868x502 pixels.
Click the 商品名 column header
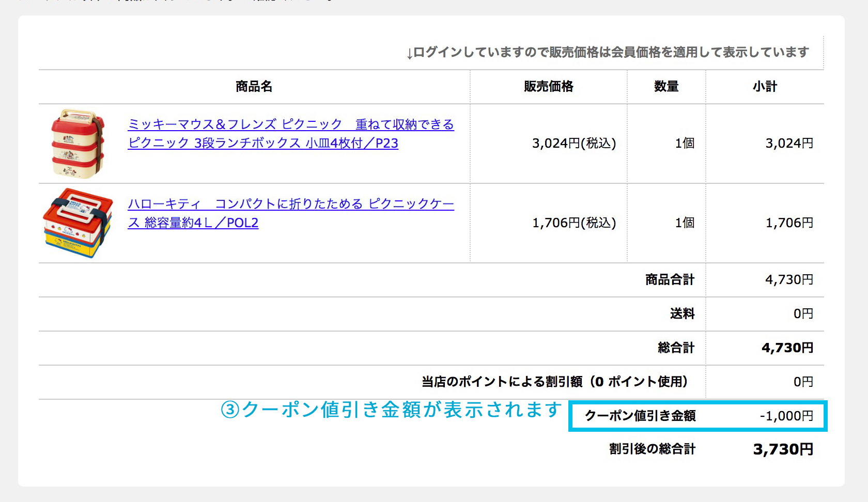tap(254, 86)
